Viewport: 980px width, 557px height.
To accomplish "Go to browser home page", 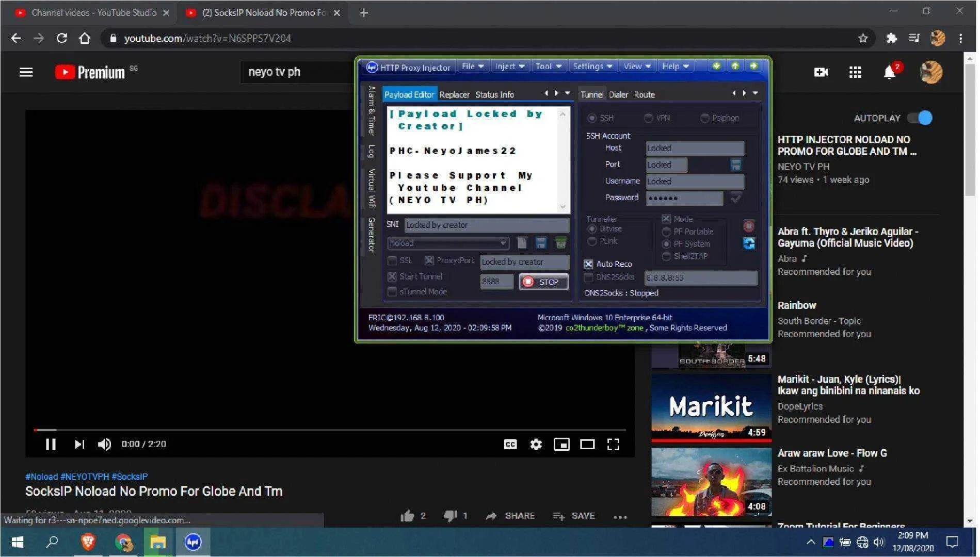I will click(85, 38).
